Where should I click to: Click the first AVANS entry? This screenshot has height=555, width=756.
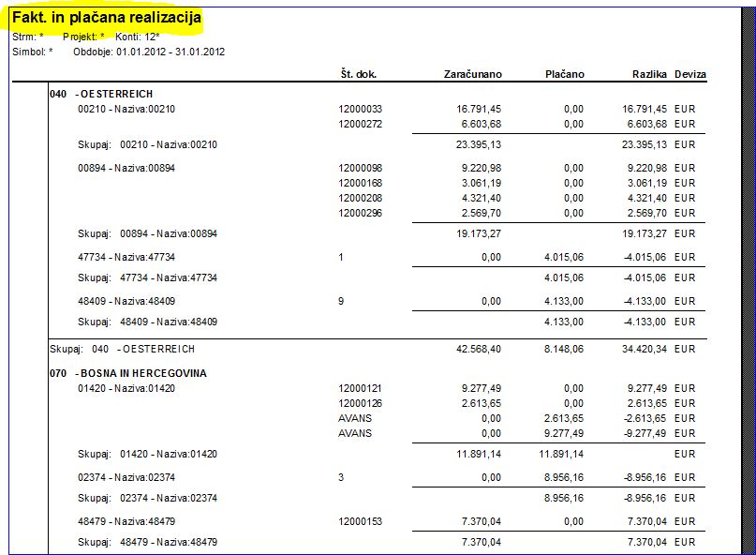click(355, 418)
